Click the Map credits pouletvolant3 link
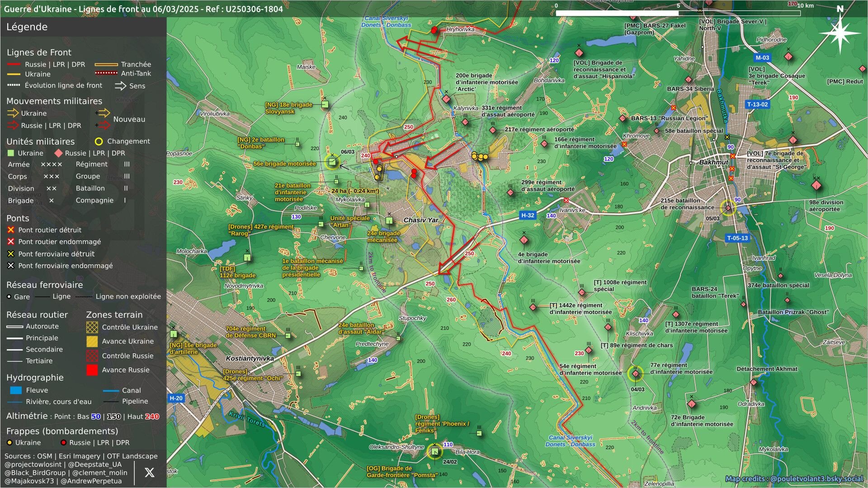Viewport: 868px width, 488px height. 794,479
